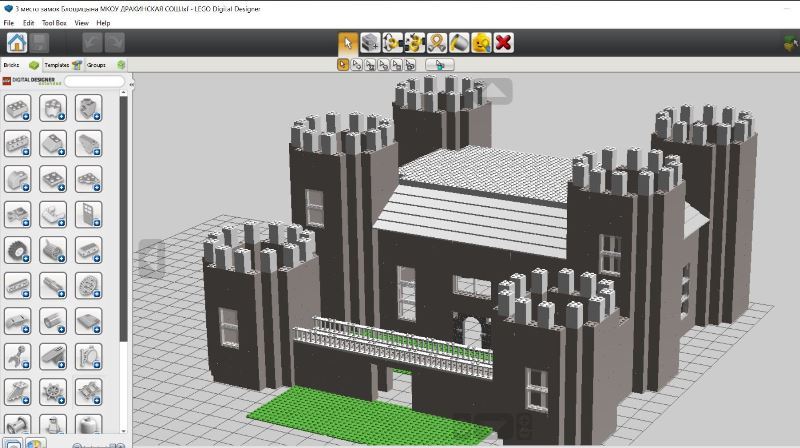Collapse the brick palette panel arrow
This screenshot has width=800, height=448.
150,258
